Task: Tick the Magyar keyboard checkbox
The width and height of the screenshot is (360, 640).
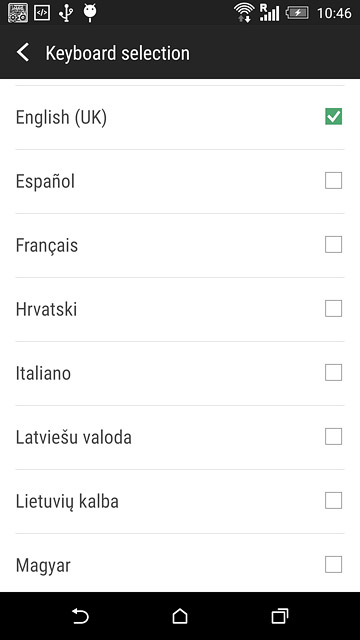Action: [x=333, y=564]
